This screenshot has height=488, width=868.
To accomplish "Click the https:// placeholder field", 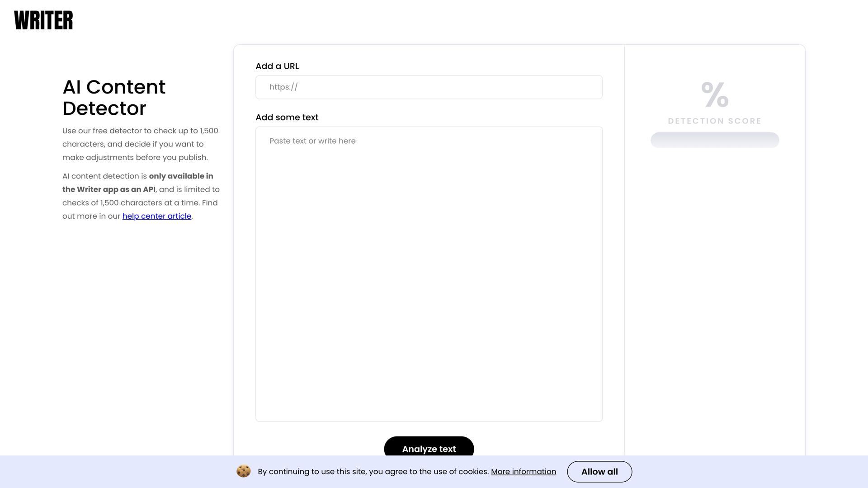I will click(x=429, y=87).
